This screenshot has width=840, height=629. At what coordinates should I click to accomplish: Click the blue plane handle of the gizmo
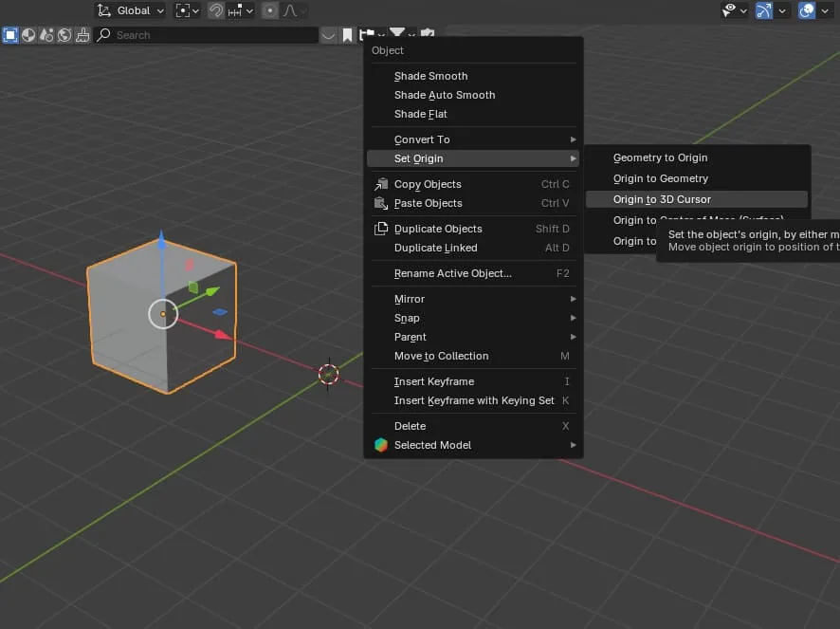tap(220, 312)
